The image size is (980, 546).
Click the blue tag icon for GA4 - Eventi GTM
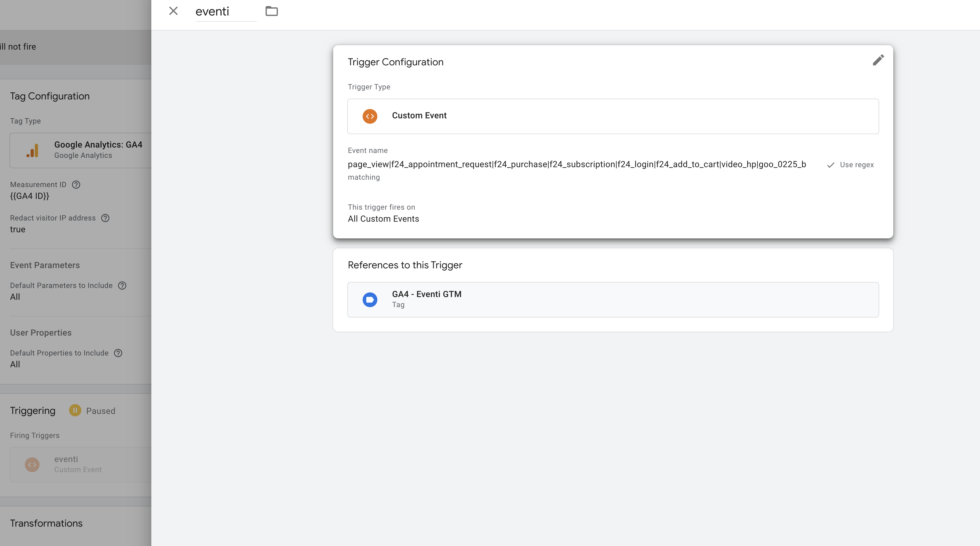click(370, 299)
